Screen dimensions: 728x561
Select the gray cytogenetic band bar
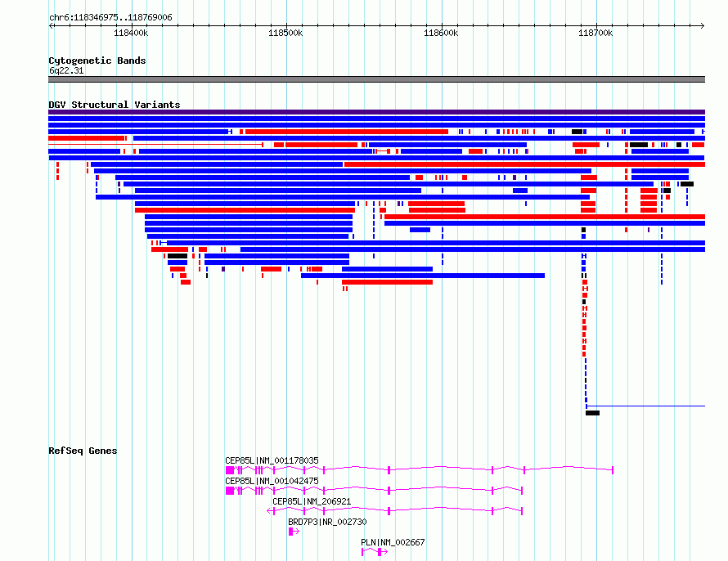pyautogui.click(x=376, y=79)
